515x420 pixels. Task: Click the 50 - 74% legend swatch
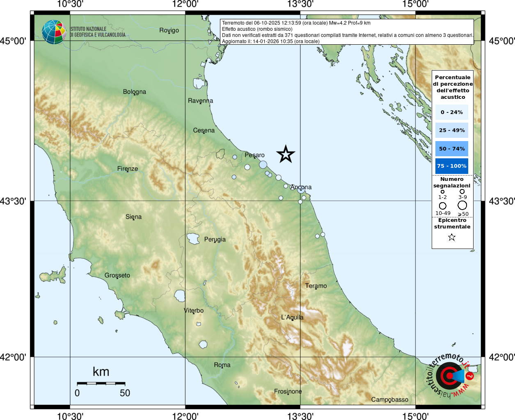point(451,148)
